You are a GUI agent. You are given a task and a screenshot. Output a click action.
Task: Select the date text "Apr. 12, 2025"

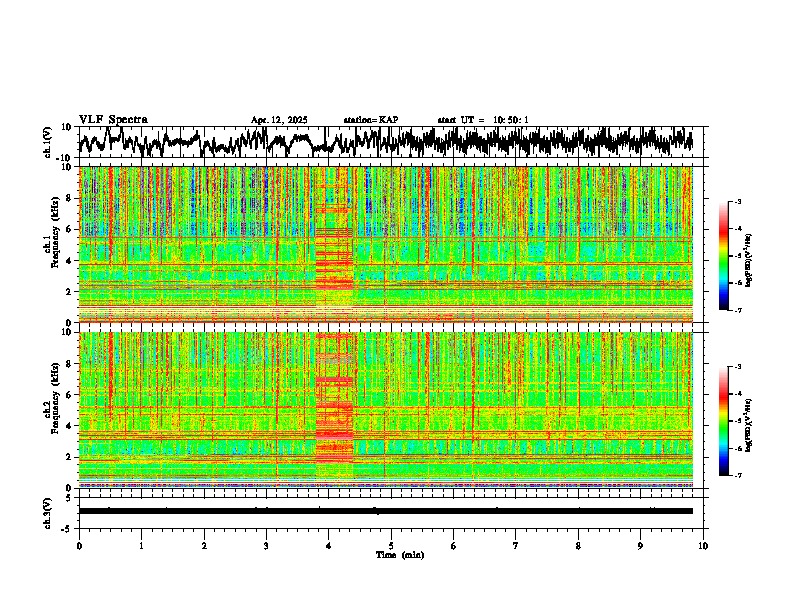[279, 120]
